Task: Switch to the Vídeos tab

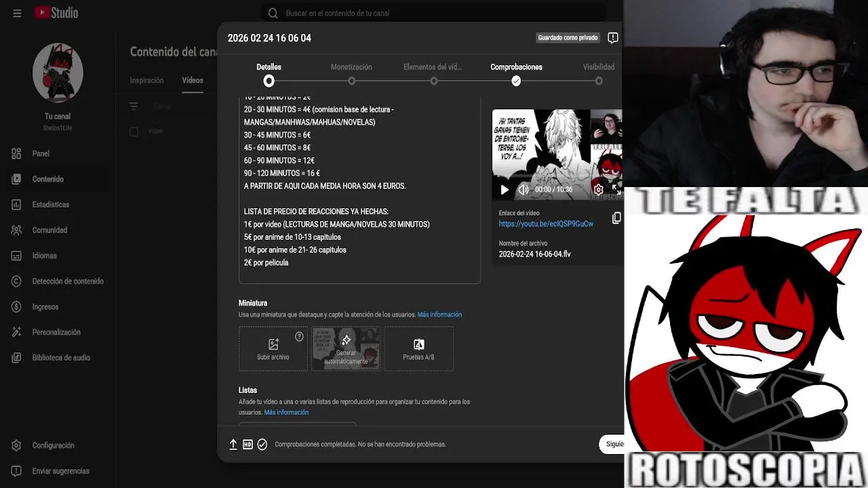Action: [193, 80]
